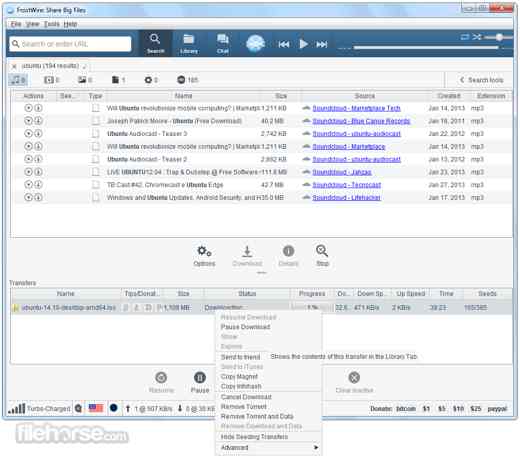
Task: Filter results by video files
Action: (51, 80)
